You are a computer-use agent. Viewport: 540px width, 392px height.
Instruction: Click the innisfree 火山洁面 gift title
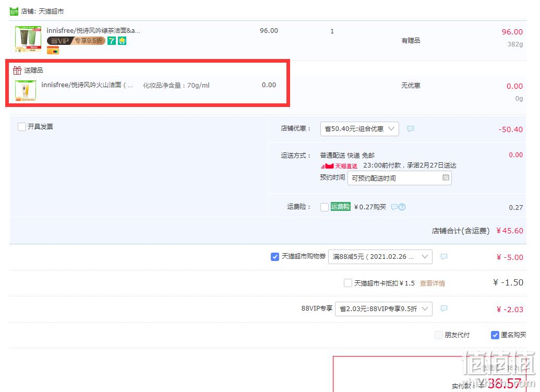pyautogui.click(x=87, y=85)
